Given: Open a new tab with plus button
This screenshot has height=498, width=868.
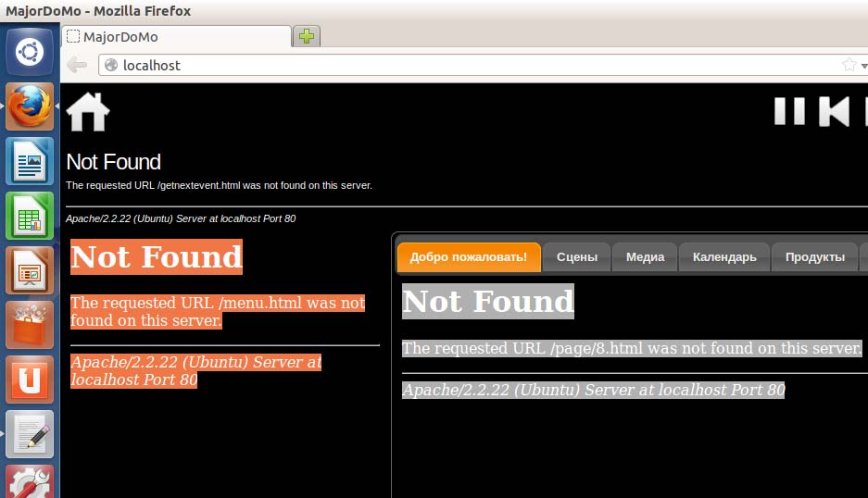Looking at the screenshot, I should 306,36.
